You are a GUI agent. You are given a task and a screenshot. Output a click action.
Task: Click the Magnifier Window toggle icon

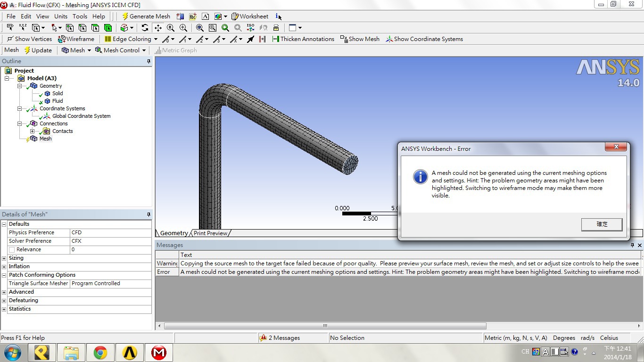point(213,28)
